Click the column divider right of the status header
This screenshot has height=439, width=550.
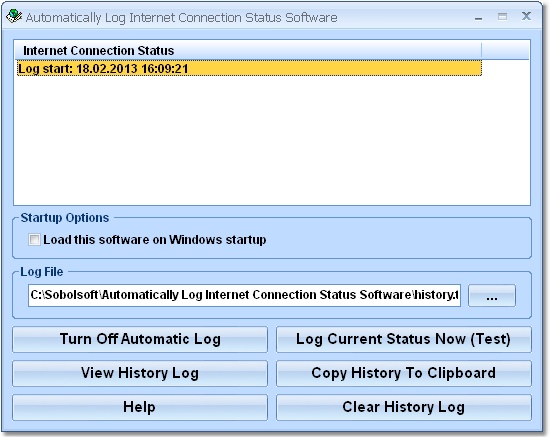[482, 50]
